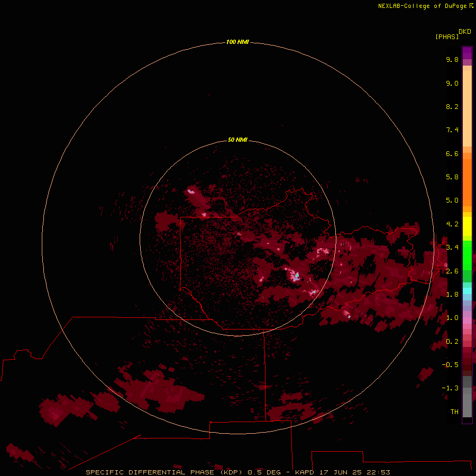Click the 7.4 legend value
Viewport: 476px width, 476px height.
click(452, 130)
